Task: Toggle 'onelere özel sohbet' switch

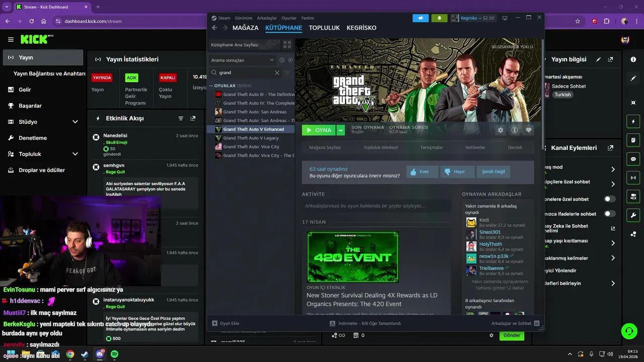Action: 610,199
